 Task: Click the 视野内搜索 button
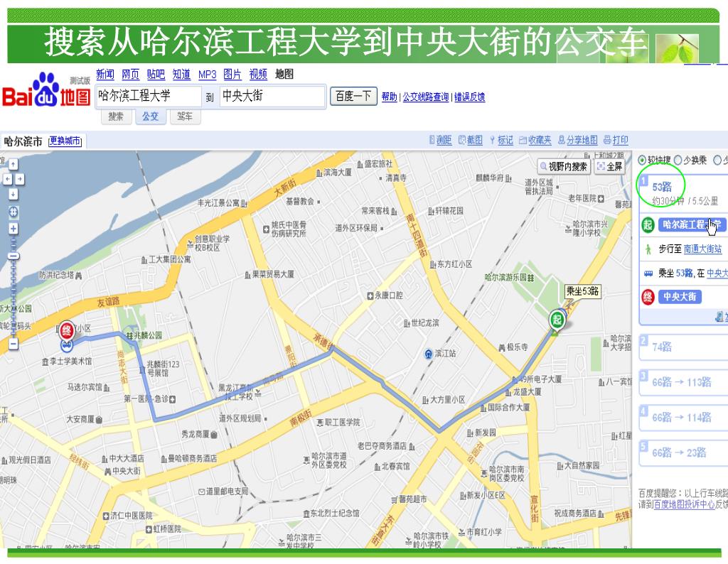pyautogui.click(x=564, y=166)
